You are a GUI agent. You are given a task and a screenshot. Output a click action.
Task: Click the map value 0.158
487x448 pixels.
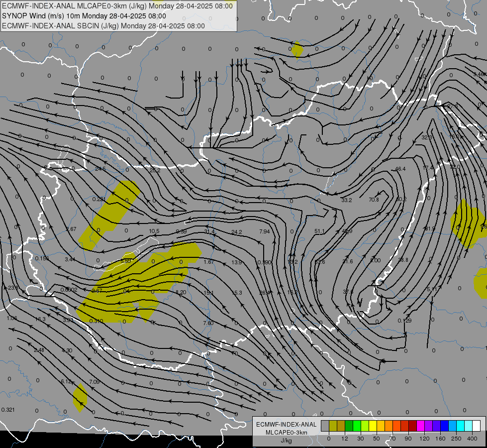pos(42,258)
